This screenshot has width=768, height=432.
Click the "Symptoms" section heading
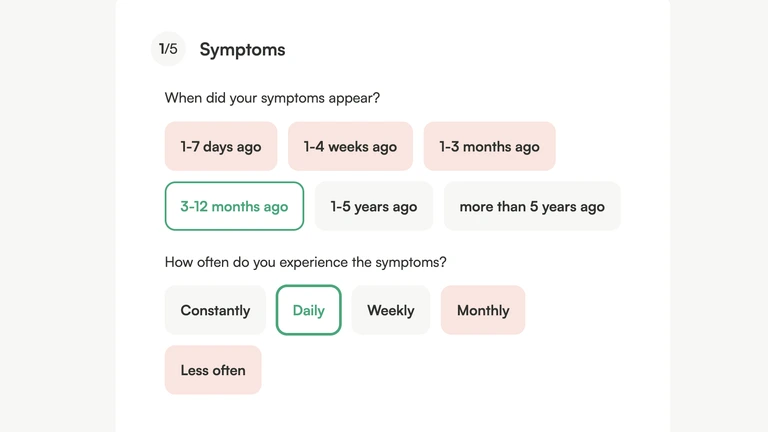[x=242, y=49]
